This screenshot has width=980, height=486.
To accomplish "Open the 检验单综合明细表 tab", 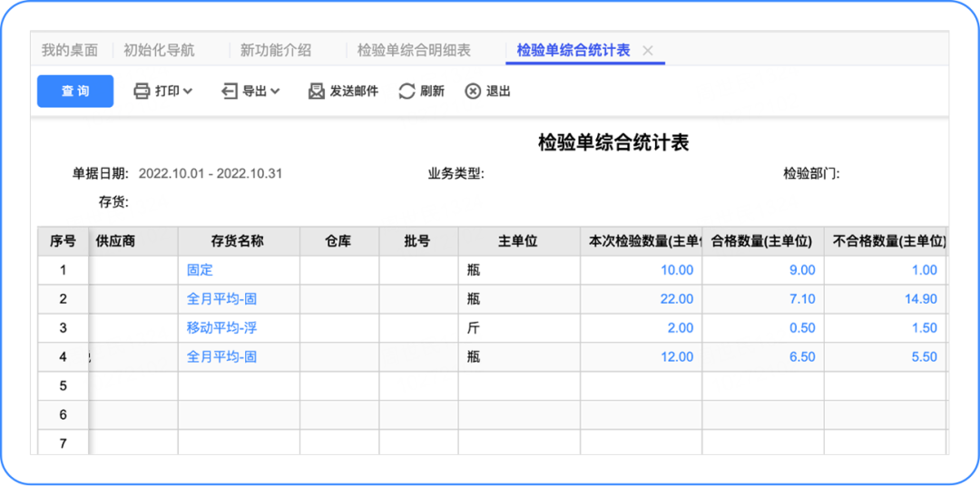I will coord(414,51).
